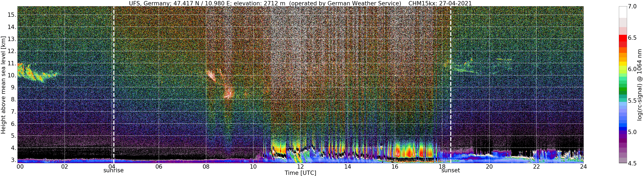
Task: Click the '16' time tick label
Action: click(394, 166)
